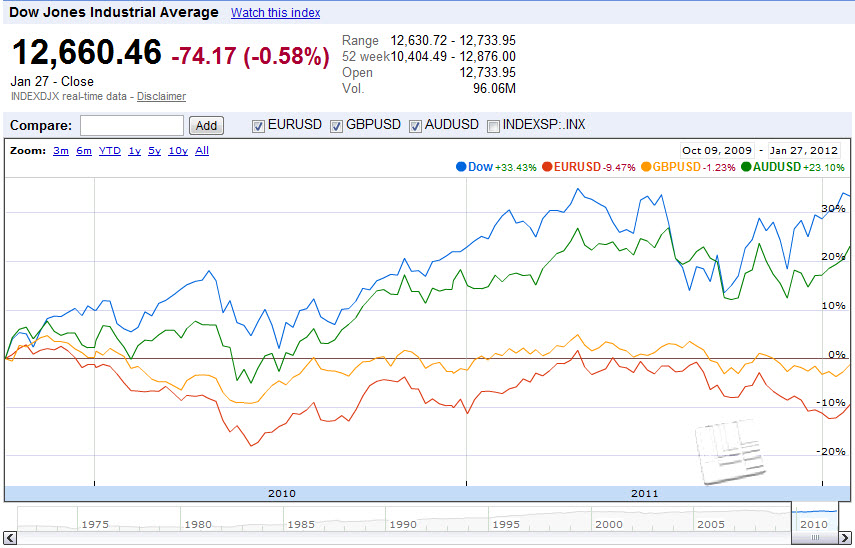This screenshot has height=548, width=855.
Task: Select the 5y zoom range
Action: click(x=154, y=151)
